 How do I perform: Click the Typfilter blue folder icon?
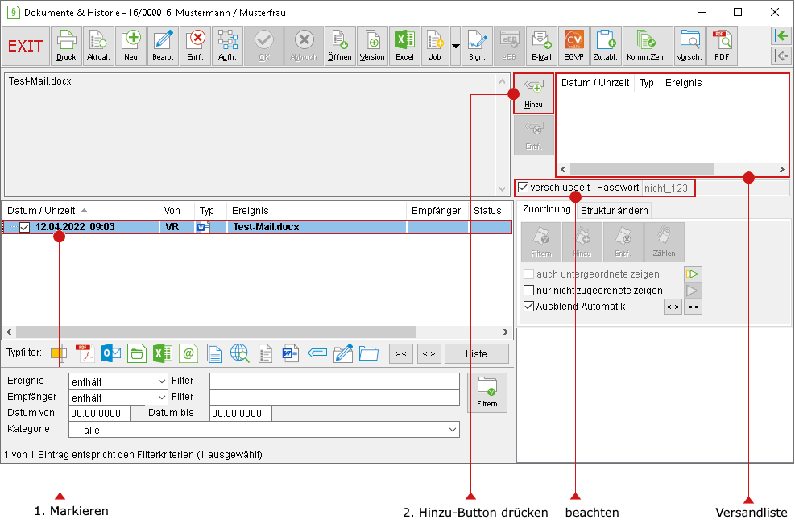(369, 353)
